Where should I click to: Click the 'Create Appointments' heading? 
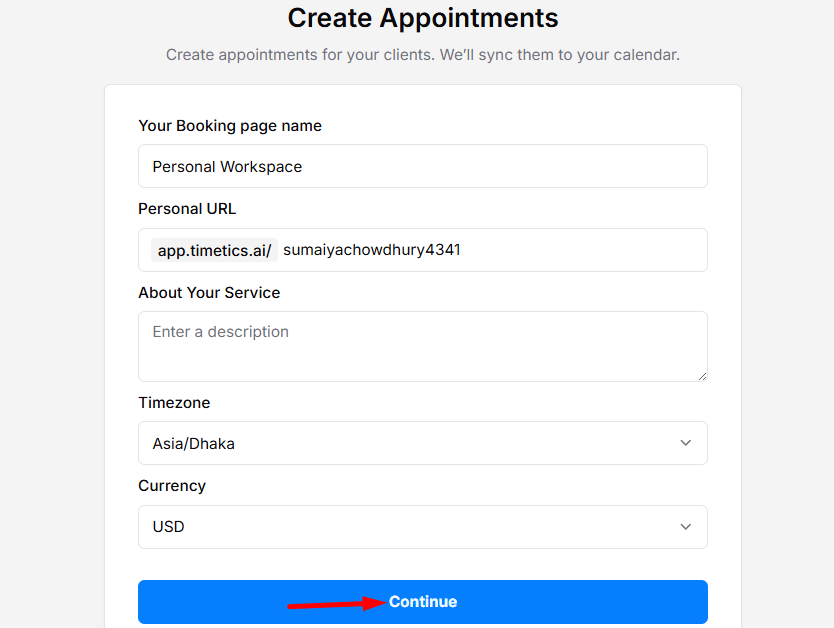point(423,18)
